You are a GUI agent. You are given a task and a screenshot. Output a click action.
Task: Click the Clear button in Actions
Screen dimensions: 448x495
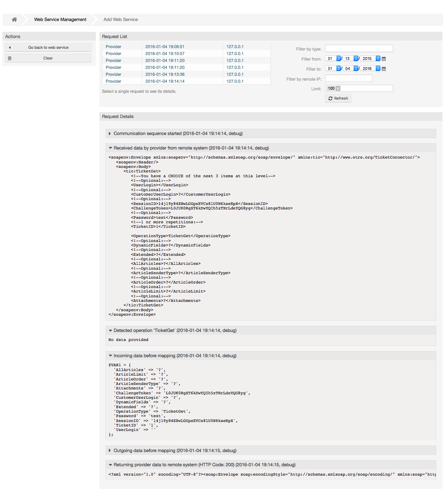(x=48, y=58)
